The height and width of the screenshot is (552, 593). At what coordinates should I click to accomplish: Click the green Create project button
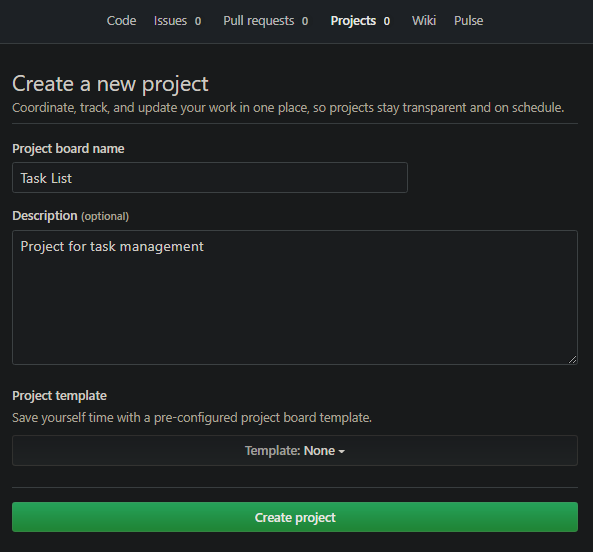point(295,517)
